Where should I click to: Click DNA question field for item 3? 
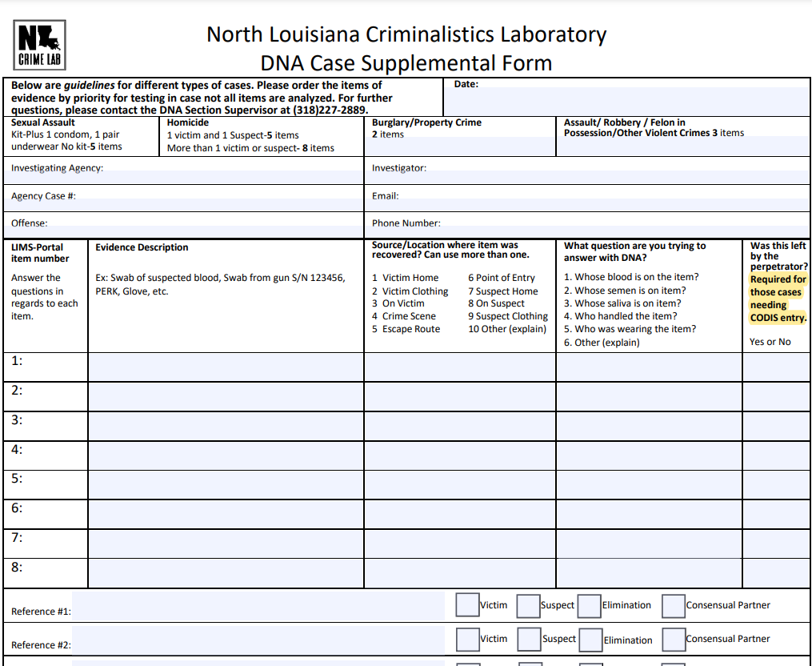[x=650, y=427]
